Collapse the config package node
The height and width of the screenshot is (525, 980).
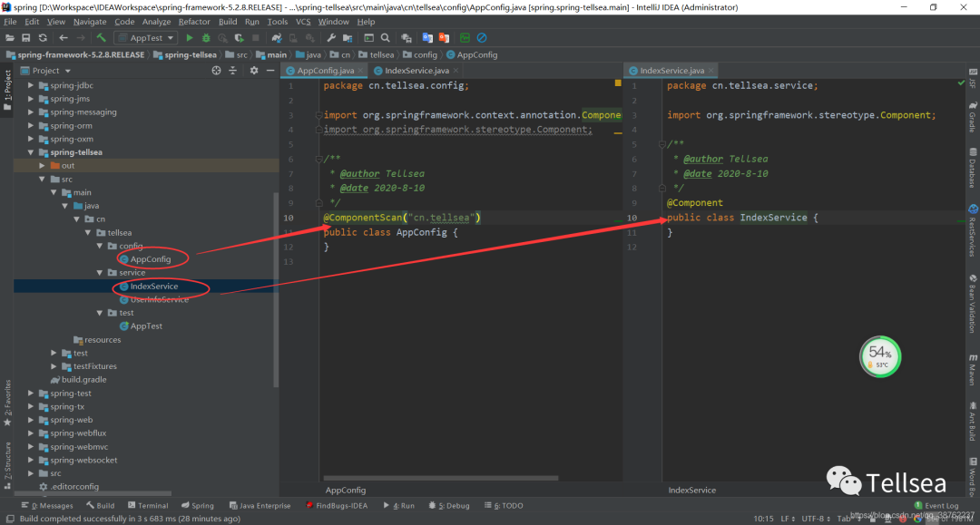pos(100,246)
